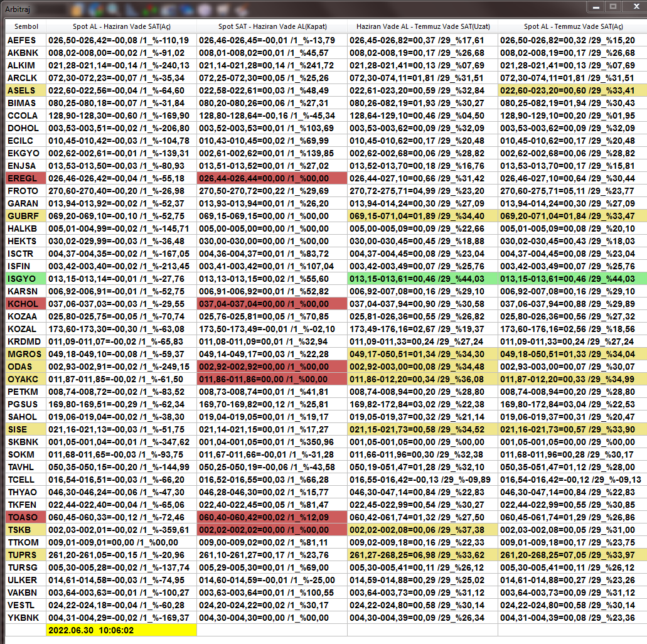Select the yellow timestamp cell 2022.06.30 10:06:02
The image size is (647, 644).
(121, 630)
